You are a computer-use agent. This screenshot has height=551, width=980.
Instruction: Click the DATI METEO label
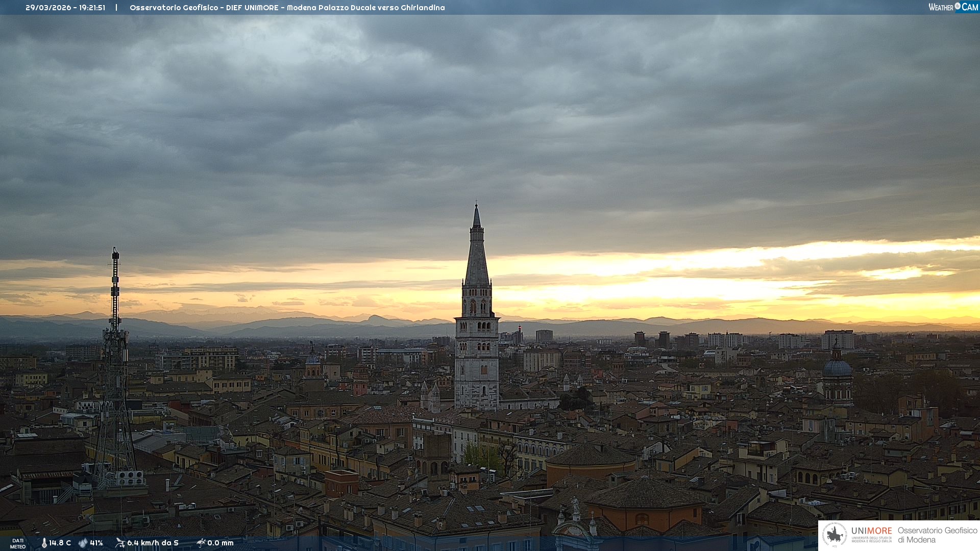[x=18, y=543]
